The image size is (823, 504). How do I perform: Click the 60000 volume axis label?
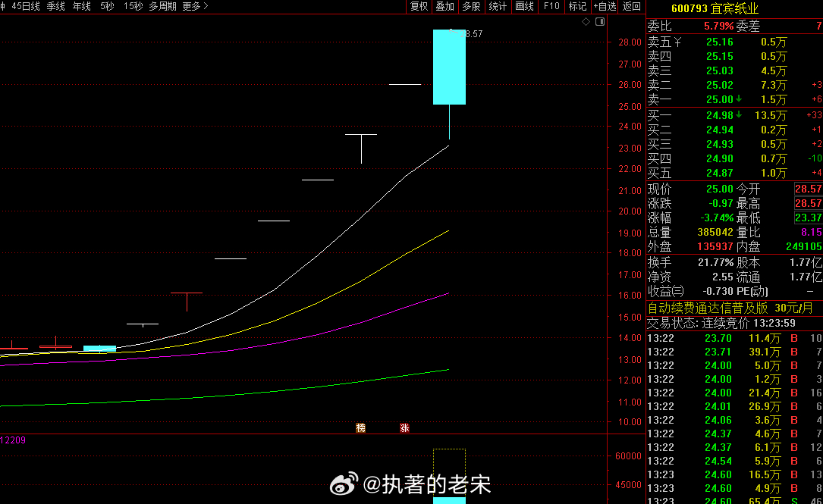(628, 455)
